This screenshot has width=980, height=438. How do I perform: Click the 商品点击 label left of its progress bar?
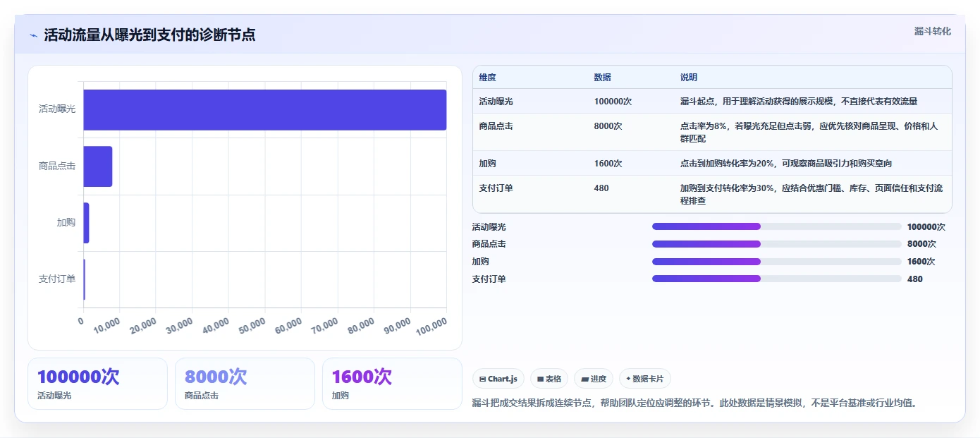point(489,244)
